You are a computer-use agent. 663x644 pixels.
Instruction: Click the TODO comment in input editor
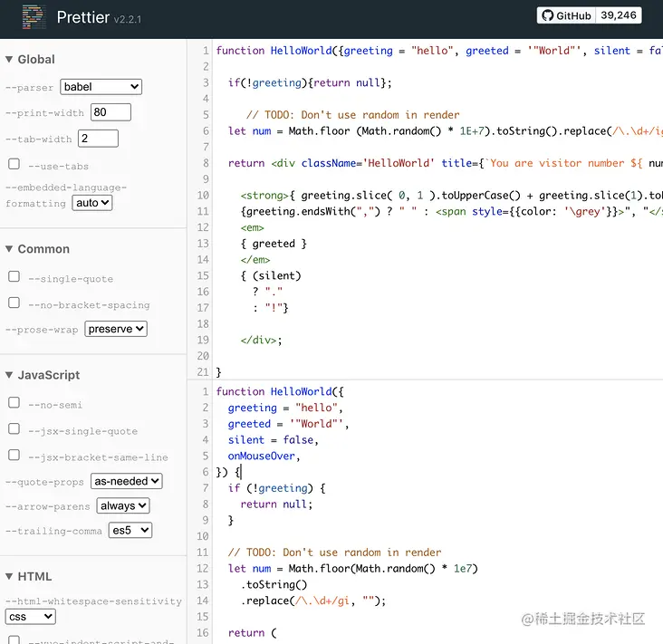[x=352, y=115]
